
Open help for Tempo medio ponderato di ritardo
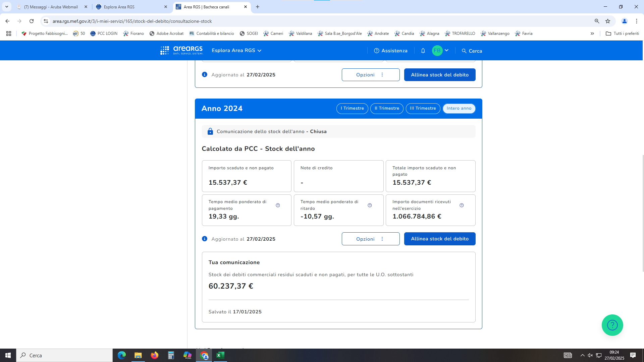pyautogui.click(x=370, y=205)
